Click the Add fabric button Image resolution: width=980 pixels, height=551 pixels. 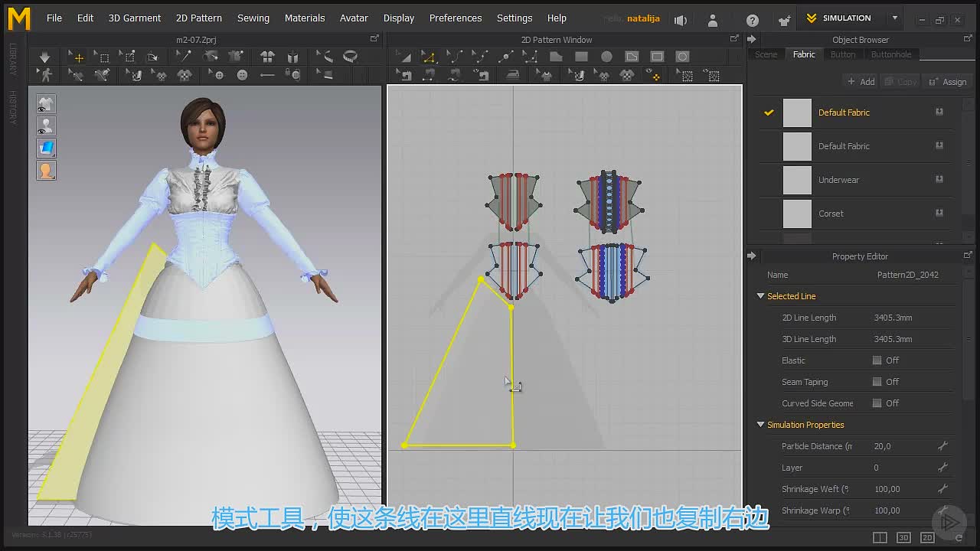pos(861,82)
